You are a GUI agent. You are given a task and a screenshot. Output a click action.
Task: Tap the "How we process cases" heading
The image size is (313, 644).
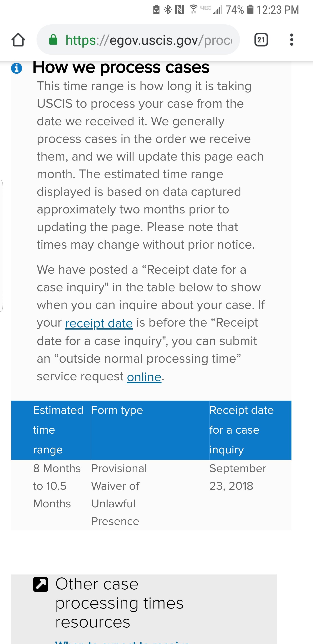point(121,67)
